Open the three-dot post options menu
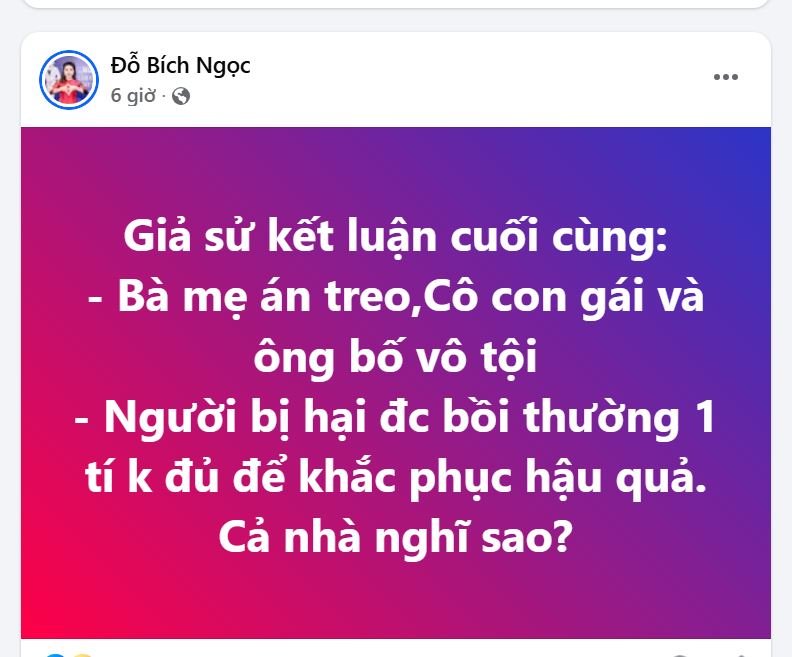 tap(726, 77)
